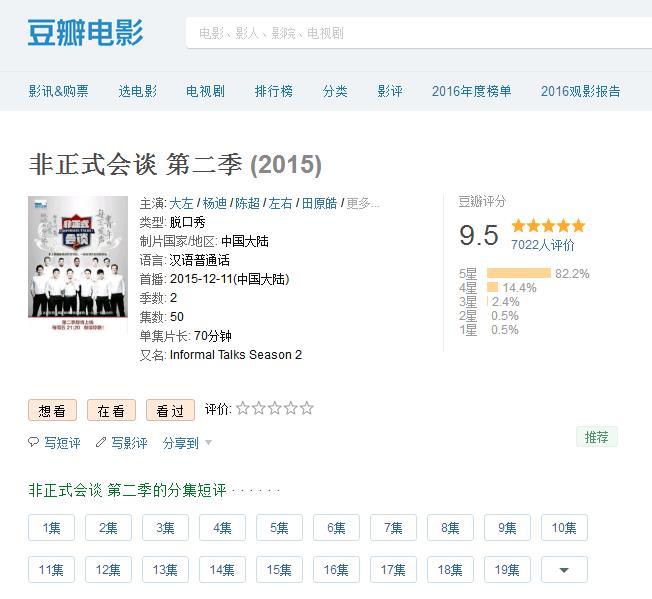Click the 豆瓣电影 logo
652x599 pixels.
tap(86, 32)
